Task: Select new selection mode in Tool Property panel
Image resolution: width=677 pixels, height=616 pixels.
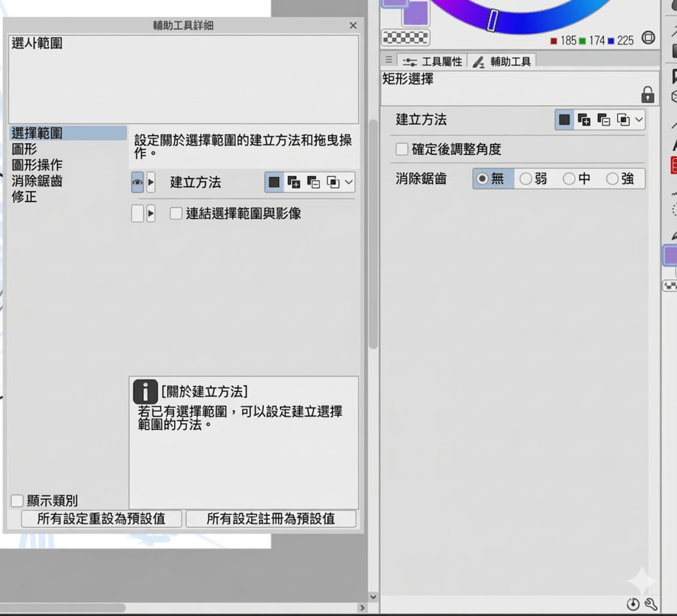Action: pos(564,120)
